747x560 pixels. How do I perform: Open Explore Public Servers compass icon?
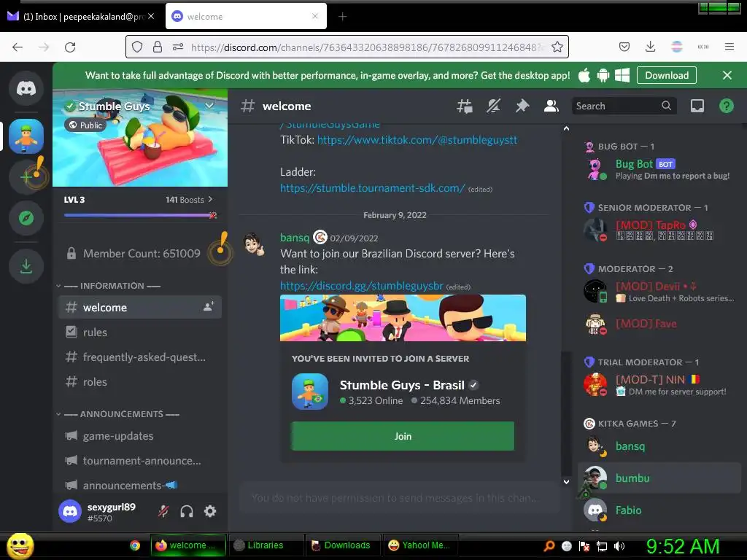pos(26,218)
